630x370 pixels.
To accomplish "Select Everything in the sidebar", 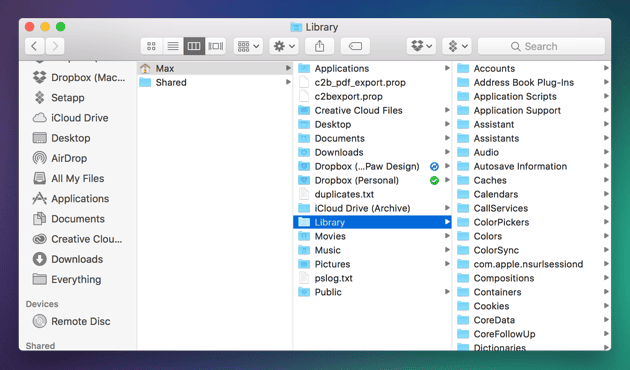I will coord(67,279).
